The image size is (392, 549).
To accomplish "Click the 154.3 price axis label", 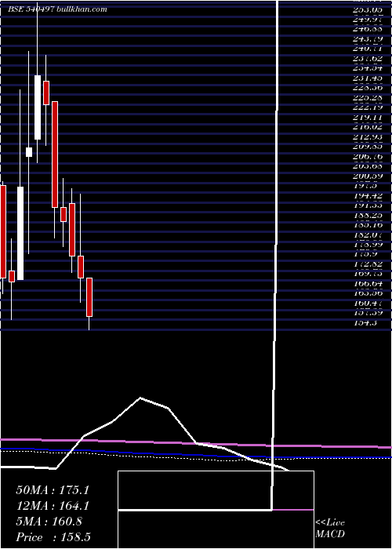I will pyautogui.click(x=365, y=323).
